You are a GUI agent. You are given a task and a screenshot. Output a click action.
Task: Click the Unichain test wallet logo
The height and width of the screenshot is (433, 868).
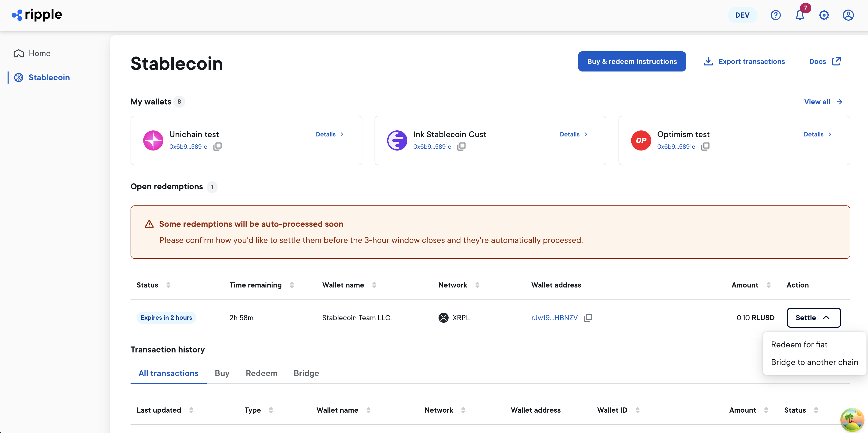pos(153,140)
